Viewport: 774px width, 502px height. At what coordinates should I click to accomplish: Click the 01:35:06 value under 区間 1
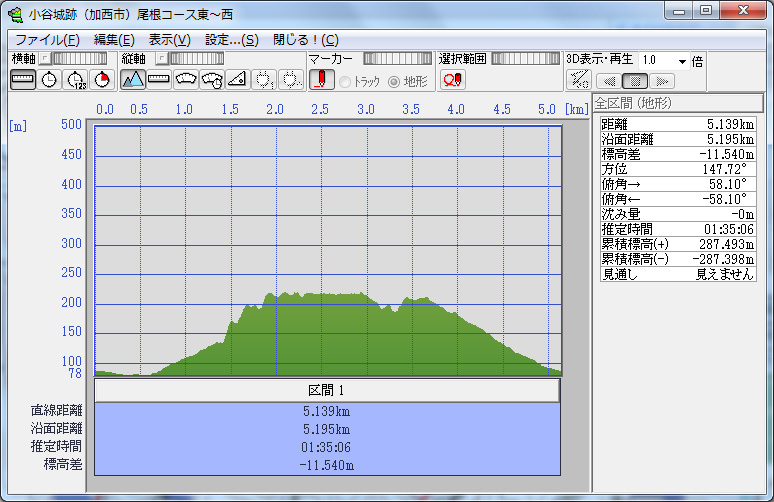(x=326, y=447)
